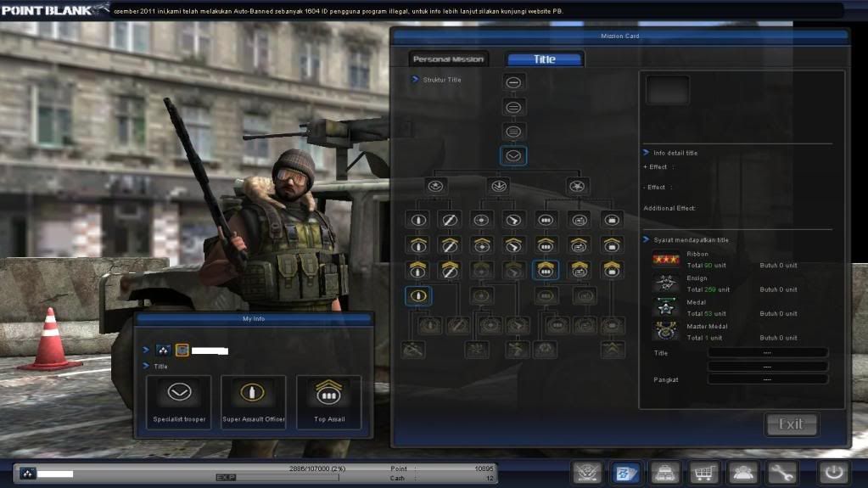The width and height of the screenshot is (868, 488).
Task: Select the single-line circle title at tree top
Action: [513, 82]
